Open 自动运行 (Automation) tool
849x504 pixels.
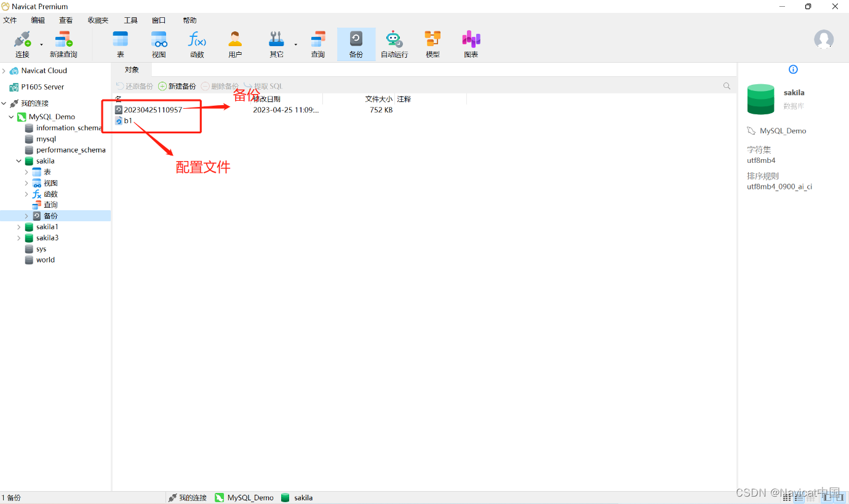pos(394,45)
